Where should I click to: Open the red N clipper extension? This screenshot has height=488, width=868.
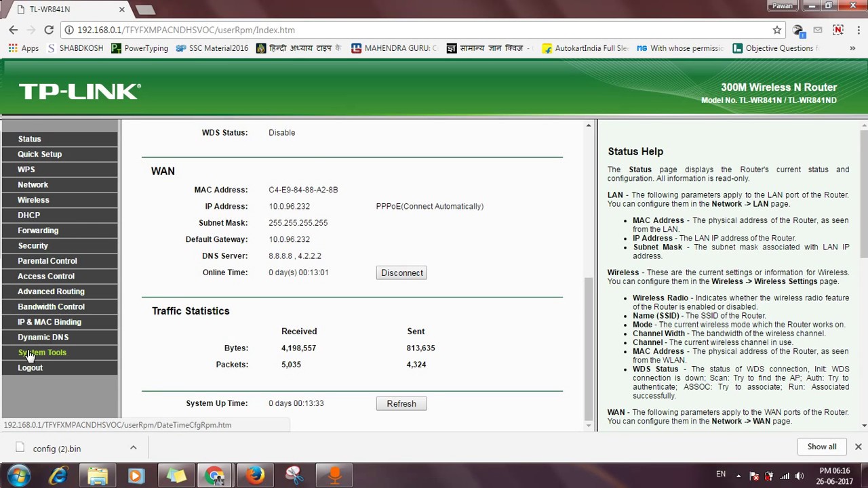click(x=838, y=30)
